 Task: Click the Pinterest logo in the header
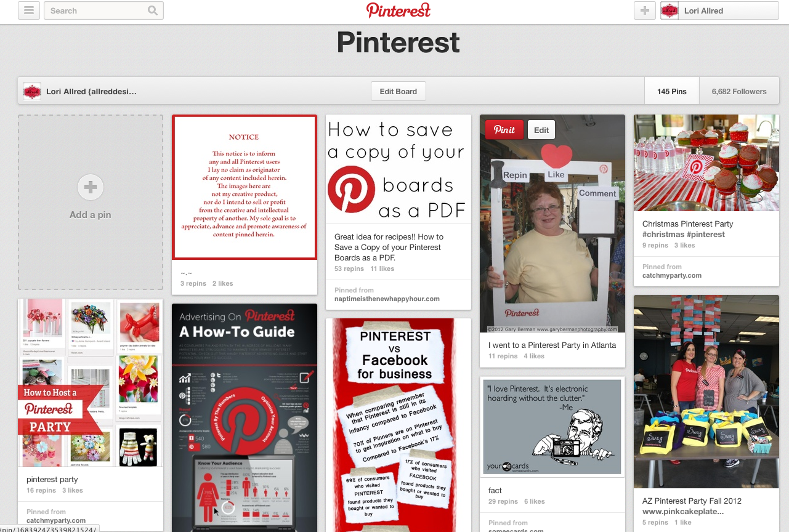[x=398, y=10]
